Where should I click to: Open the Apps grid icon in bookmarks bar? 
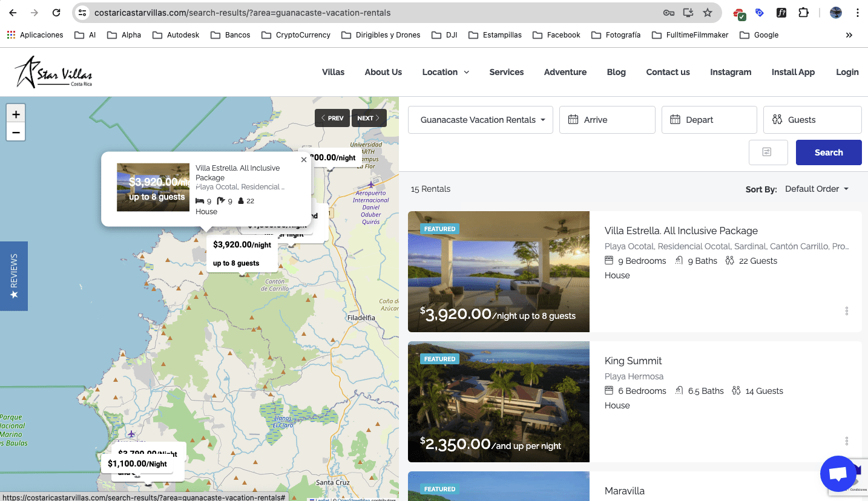tap(11, 35)
